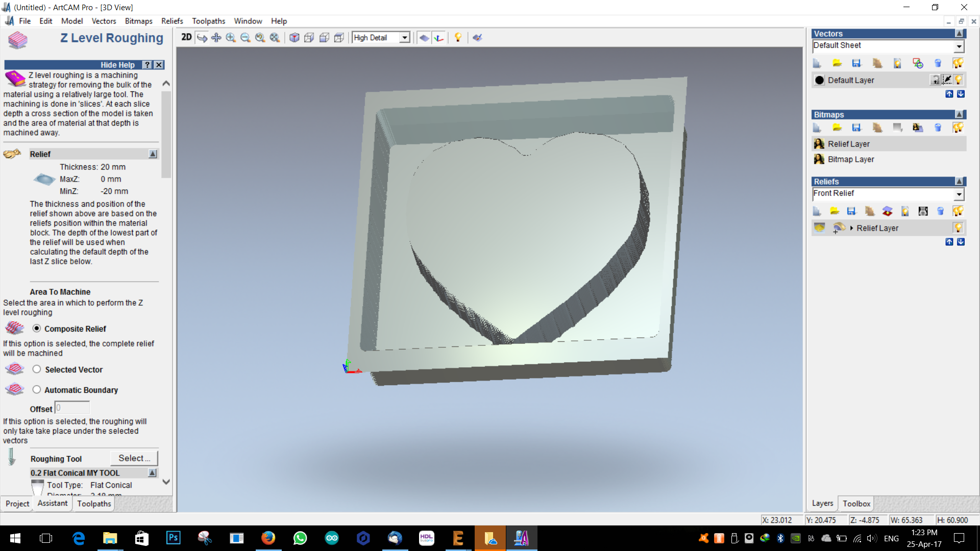Viewport: 980px width, 551px height.
Task: Click the previous zoom view icon
Action: [260, 37]
